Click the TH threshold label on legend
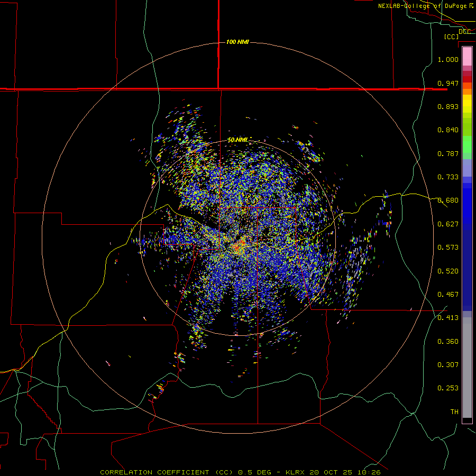This screenshot has height=476, width=476. point(454,412)
